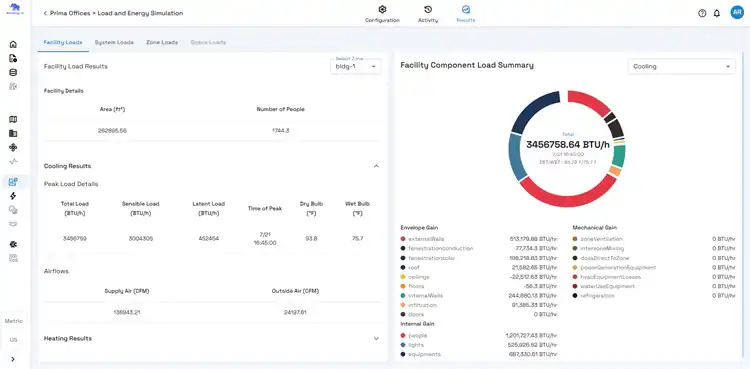Switch to the Facility Loads tab
The width and height of the screenshot is (750, 369).
pos(63,43)
